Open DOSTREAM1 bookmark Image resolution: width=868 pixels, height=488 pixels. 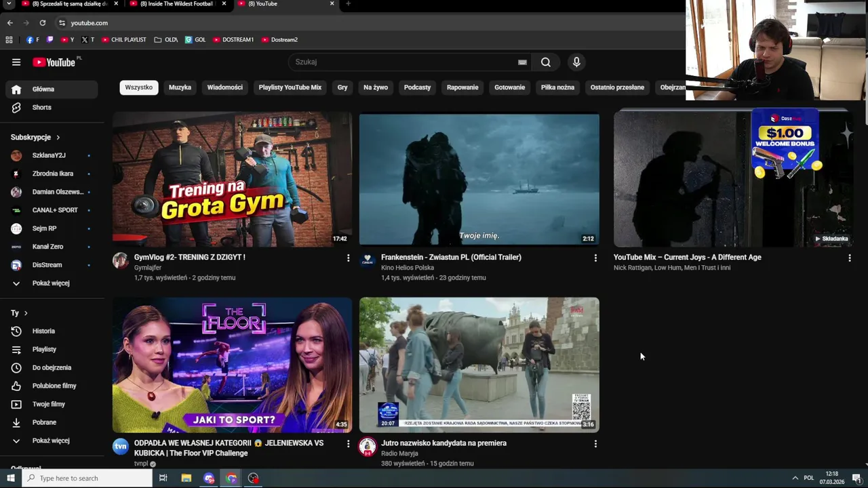(x=233, y=40)
